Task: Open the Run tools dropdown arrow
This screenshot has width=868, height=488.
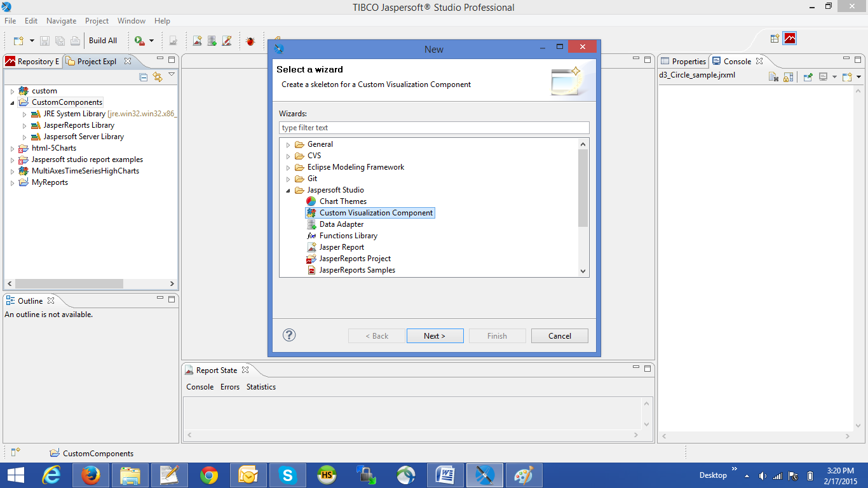Action: [x=151, y=41]
